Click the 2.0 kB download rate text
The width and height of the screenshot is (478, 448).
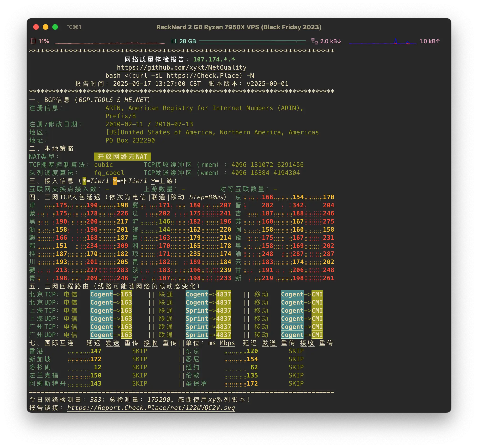[x=330, y=41]
